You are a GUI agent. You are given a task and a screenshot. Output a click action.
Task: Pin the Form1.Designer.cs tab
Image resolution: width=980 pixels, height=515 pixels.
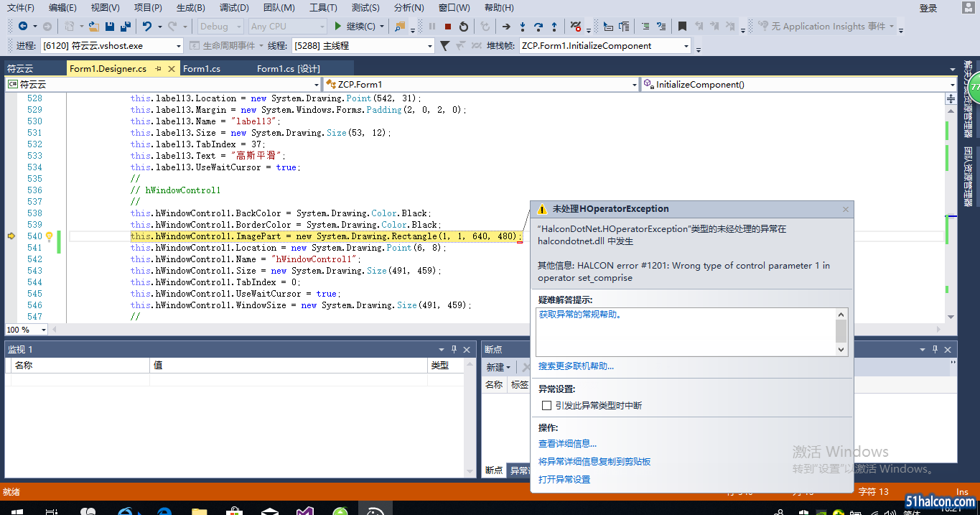point(158,69)
